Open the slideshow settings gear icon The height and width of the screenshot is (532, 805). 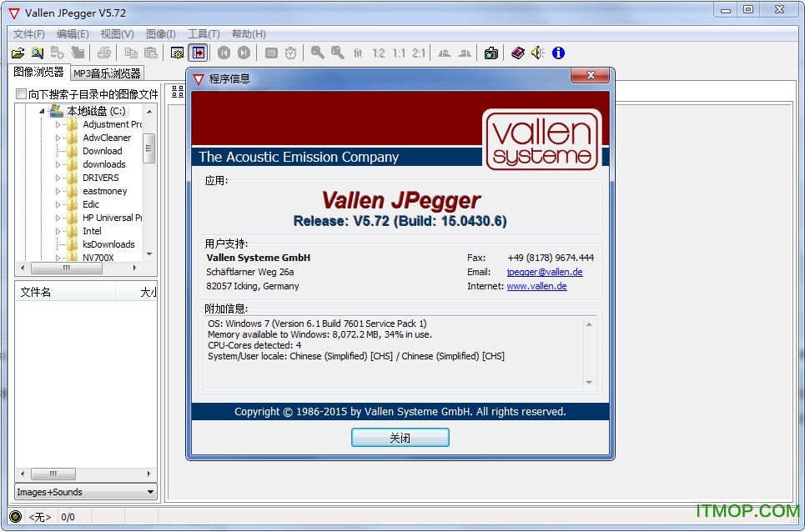pos(176,53)
